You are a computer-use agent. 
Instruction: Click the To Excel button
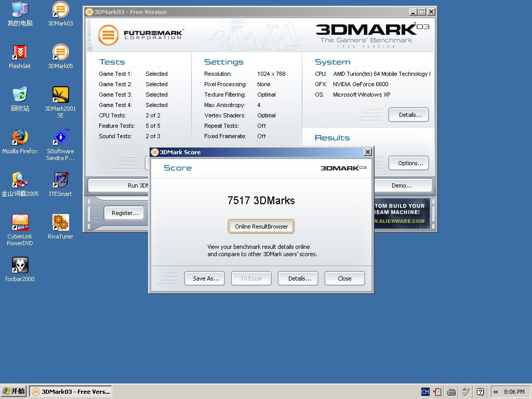pyautogui.click(x=251, y=278)
